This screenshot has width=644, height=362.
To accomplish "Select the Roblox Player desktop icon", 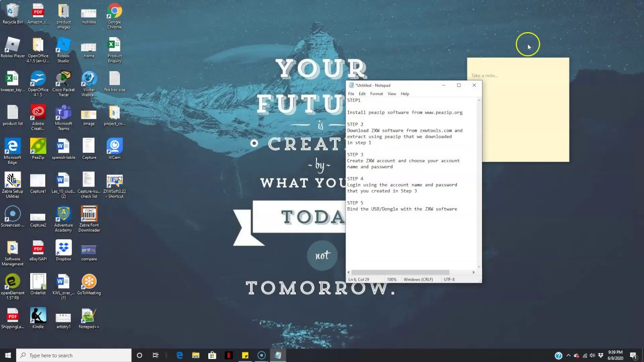I will point(13,48).
